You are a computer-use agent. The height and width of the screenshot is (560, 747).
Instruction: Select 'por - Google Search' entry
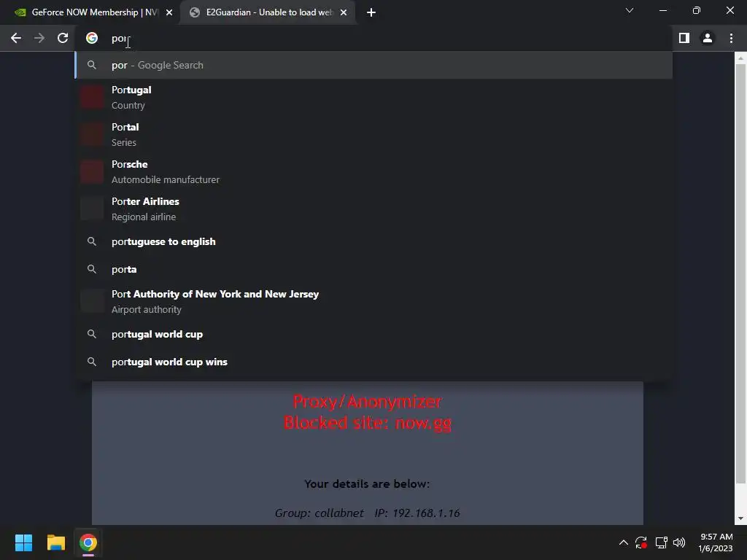(373, 65)
